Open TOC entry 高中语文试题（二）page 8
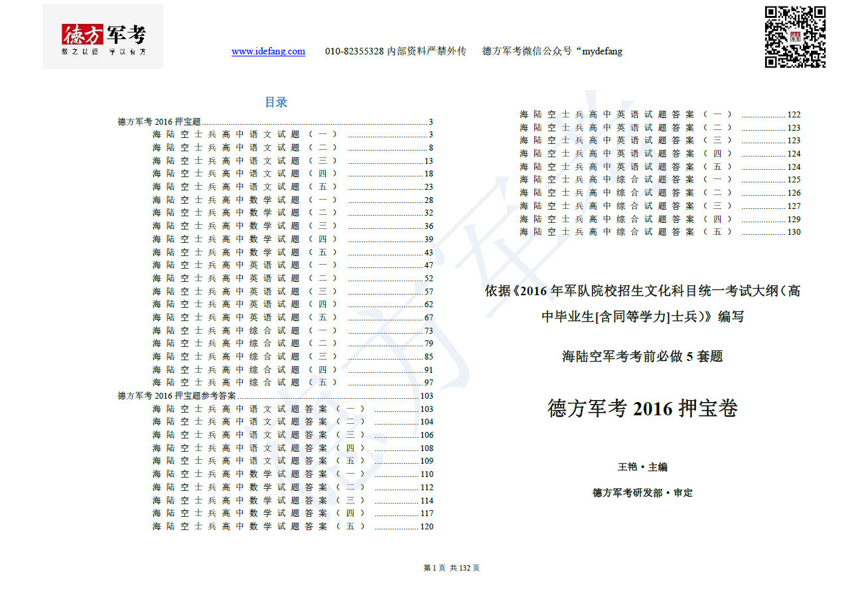 (293, 148)
